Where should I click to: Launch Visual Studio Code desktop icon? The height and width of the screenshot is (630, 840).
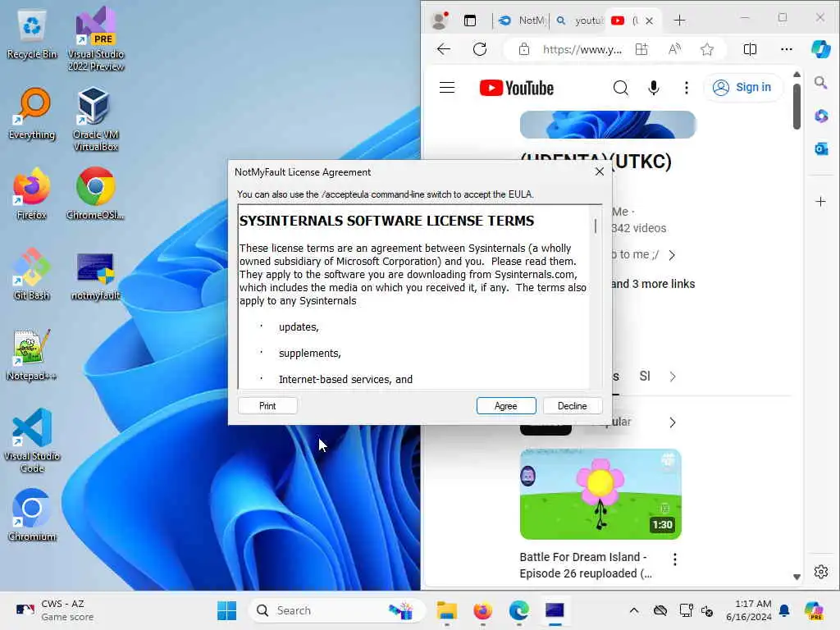pyautogui.click(x=32, y=441)
